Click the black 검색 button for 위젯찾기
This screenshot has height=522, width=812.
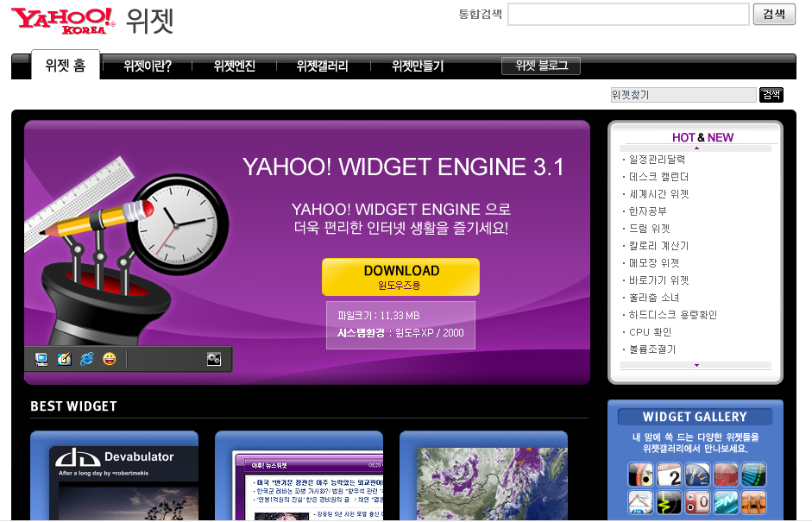771,95
